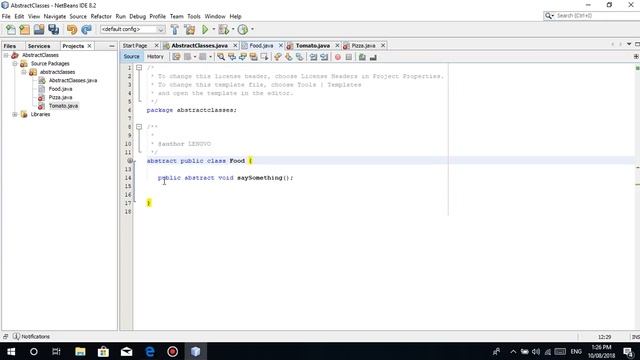Redo the edit with toolbar icon

[x=86, y=29]
